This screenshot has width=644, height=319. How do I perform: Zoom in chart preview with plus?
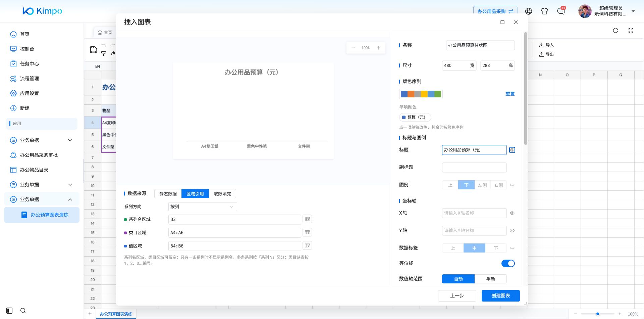[x=379, y=48]
